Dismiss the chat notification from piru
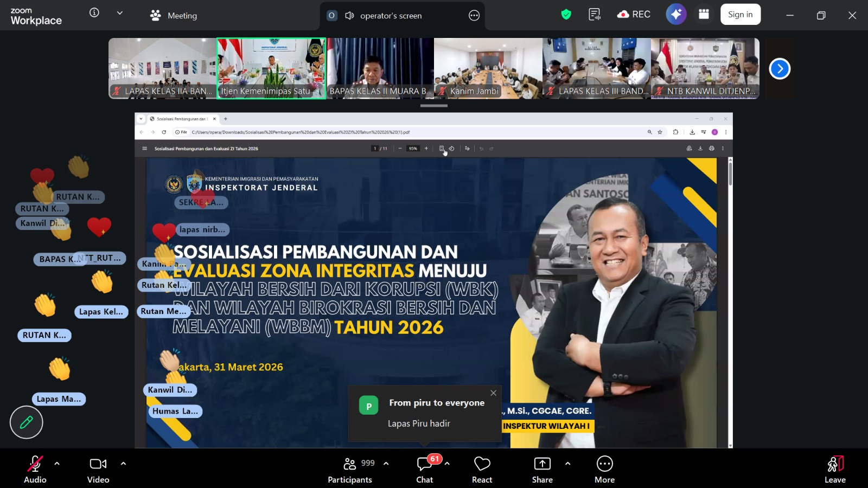This screenshot has height=488, width=868. coord(493,393)
